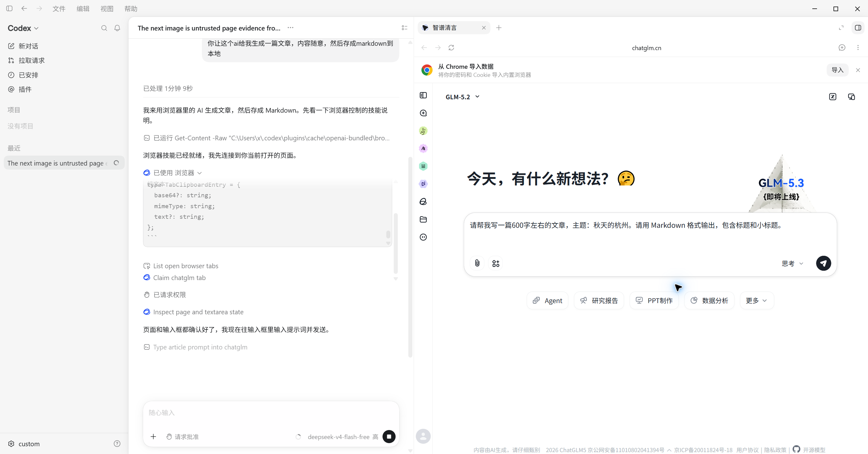The width and height of the screenshot is (868, 454).
Task: Open the 文件 menu
Action: (59, 8)
